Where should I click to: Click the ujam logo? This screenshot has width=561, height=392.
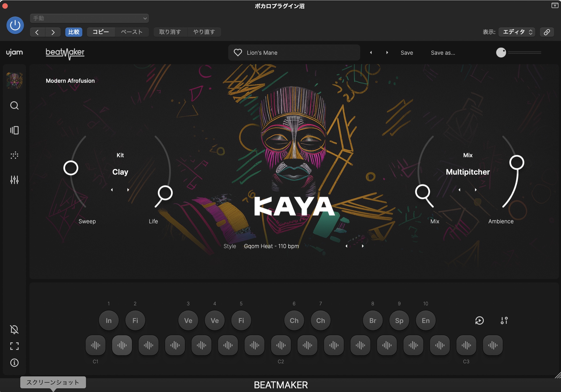point(14,53)
